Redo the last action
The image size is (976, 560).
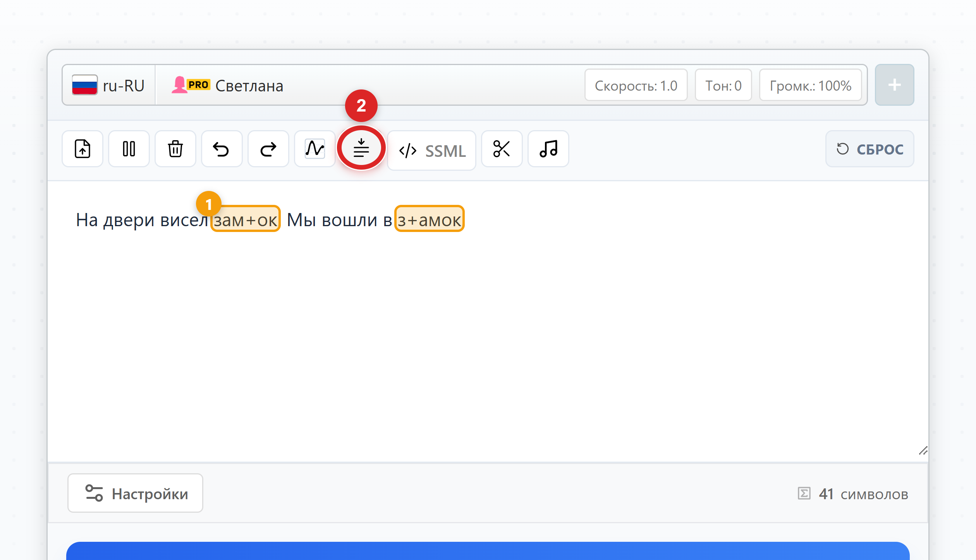click(268, 149)
